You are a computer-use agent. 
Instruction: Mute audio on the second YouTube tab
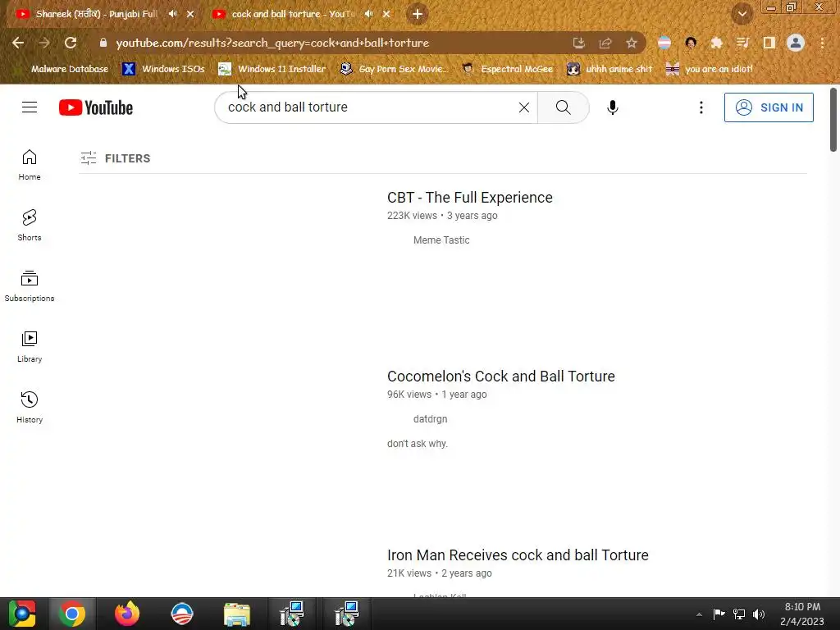point(368,14)
